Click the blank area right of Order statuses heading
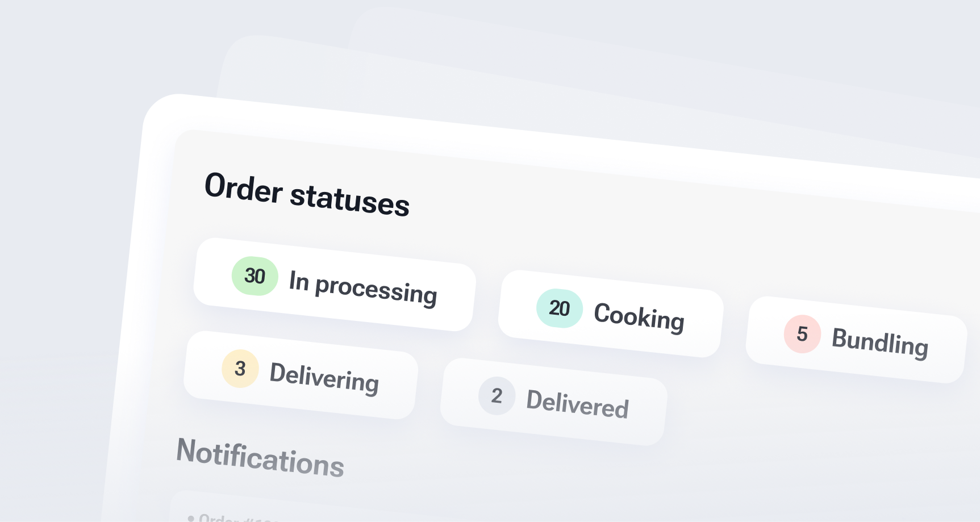The width and height of the screenshot is (980, 522). pyautogui.click(x=625, y=222)
